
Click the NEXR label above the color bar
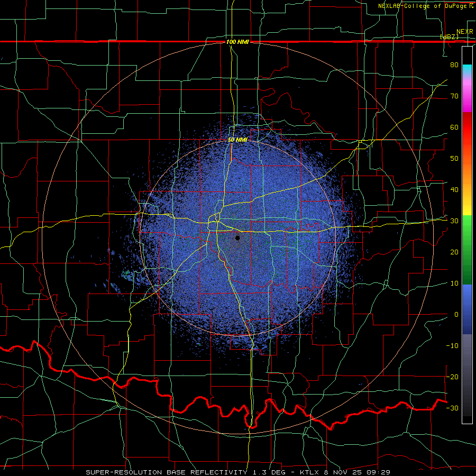(464, 32)
